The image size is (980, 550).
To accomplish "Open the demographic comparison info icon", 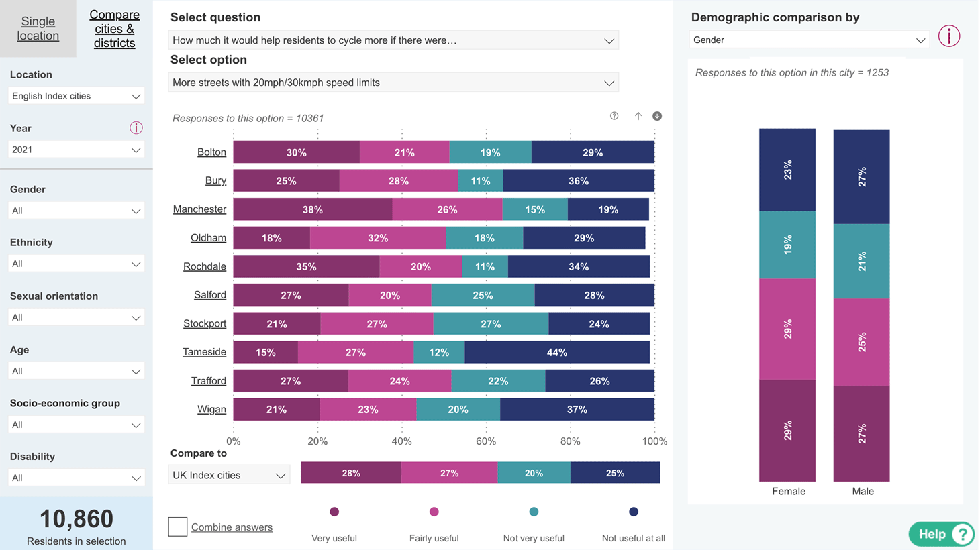I will tap(948, 36).
